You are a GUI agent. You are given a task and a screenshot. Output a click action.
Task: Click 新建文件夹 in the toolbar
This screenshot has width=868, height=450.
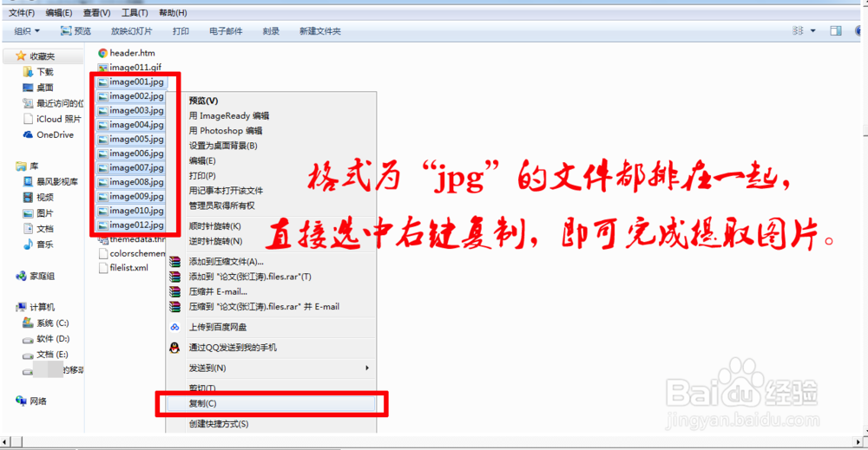(320, 31)
